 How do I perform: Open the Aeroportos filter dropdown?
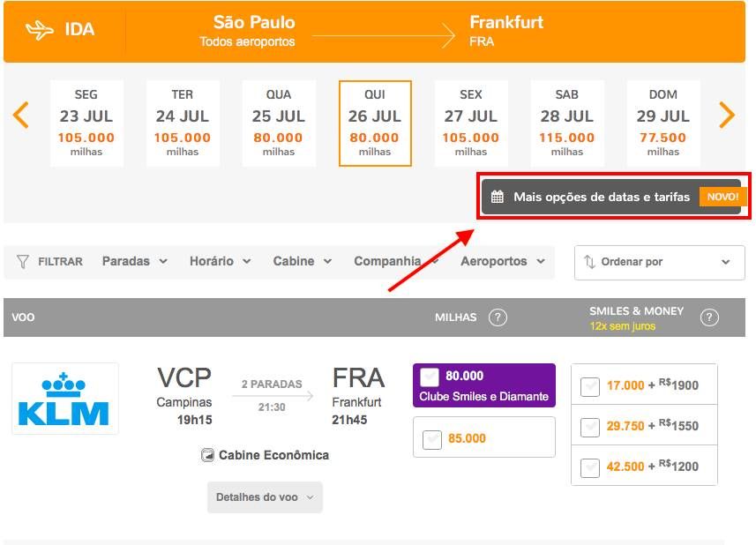(502, 261)
